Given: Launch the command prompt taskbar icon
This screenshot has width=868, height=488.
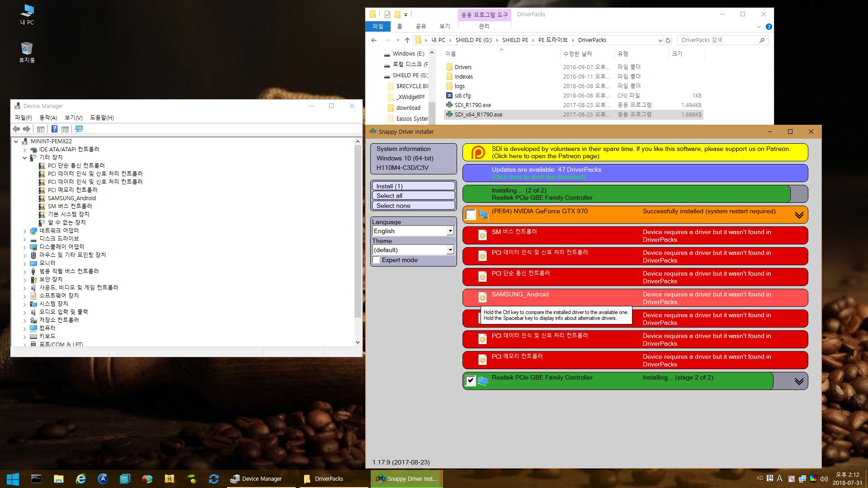Looking at the screenshot, I should (x=36, y=479).
